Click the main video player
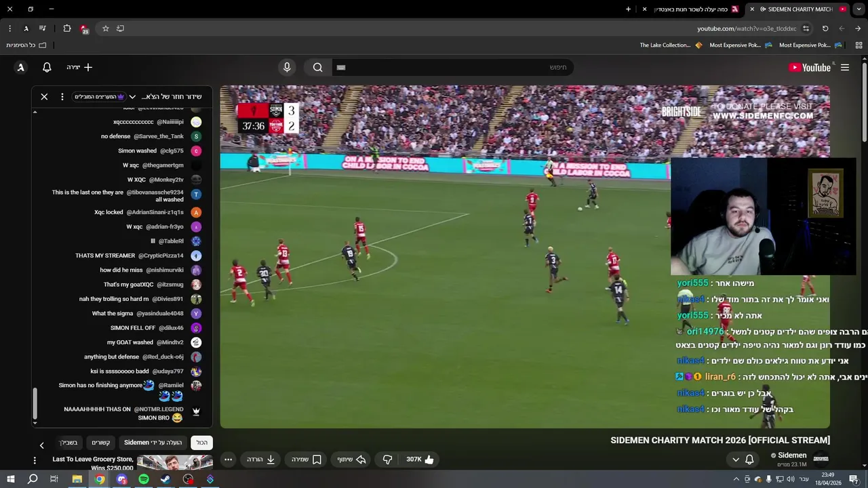The height and width of the screenshot is (488, 868). click(525, 257)
